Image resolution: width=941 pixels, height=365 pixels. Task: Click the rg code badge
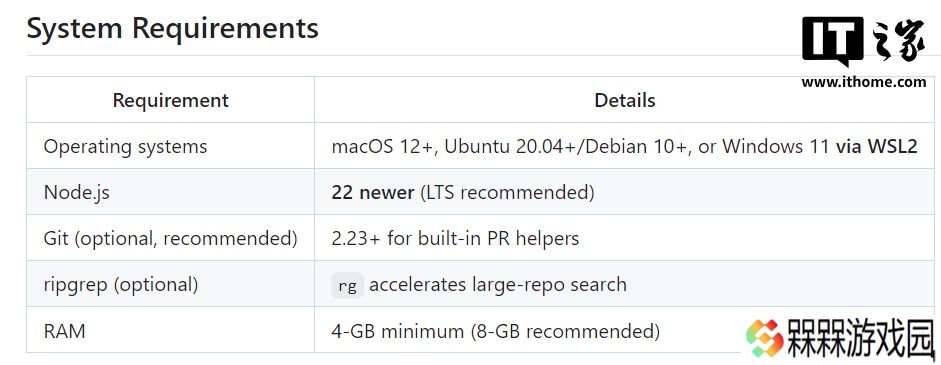point(347,285)
